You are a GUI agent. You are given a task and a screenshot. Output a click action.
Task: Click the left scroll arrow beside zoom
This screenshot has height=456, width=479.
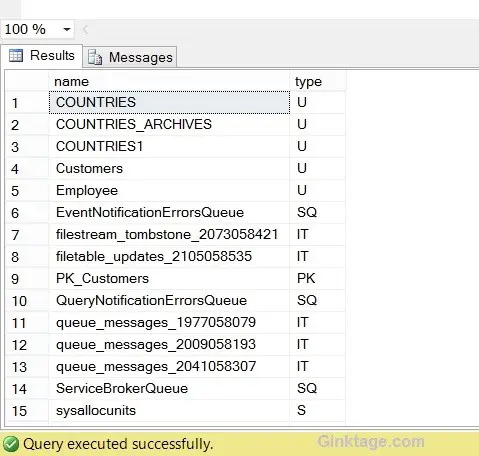85,30
